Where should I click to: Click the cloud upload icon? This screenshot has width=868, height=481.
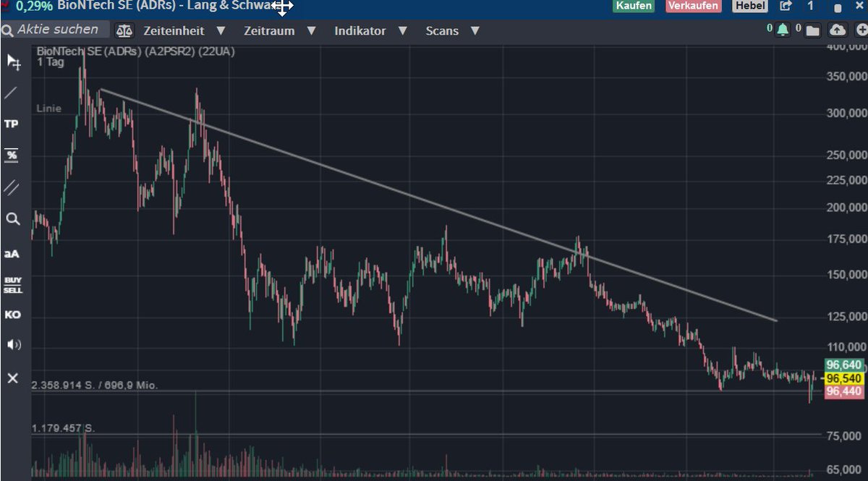pyautogui.click(x=838, y=30)
